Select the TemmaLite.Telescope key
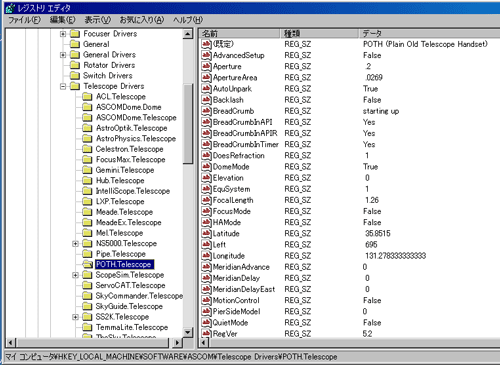 [132, 328]
